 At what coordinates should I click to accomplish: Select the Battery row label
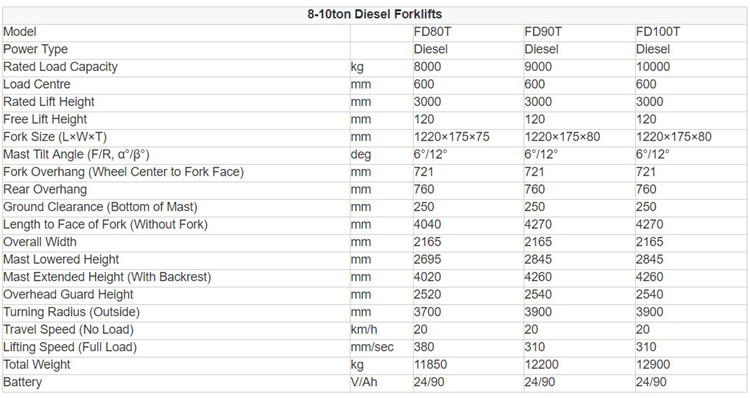coord(22,382)
